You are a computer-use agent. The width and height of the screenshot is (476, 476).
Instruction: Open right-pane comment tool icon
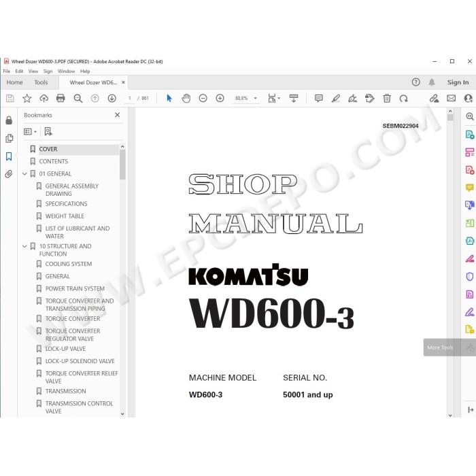coord(469,188)
